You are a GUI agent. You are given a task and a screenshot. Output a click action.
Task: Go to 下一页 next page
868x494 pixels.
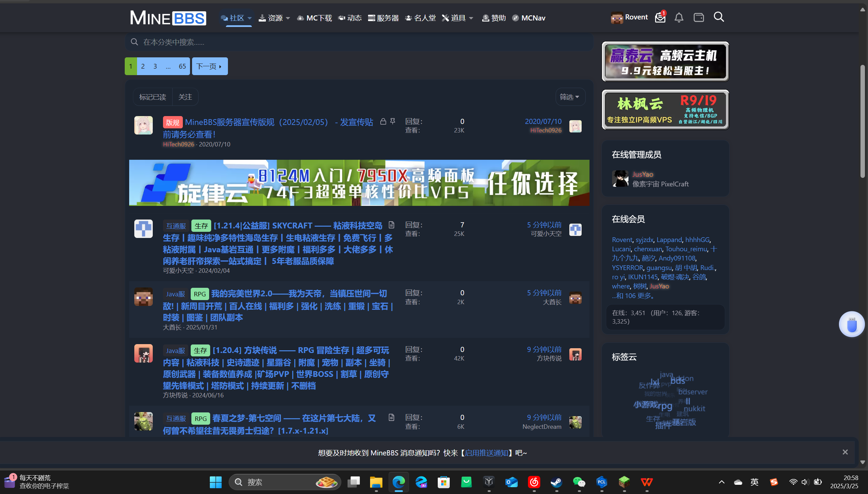point(209,66)
